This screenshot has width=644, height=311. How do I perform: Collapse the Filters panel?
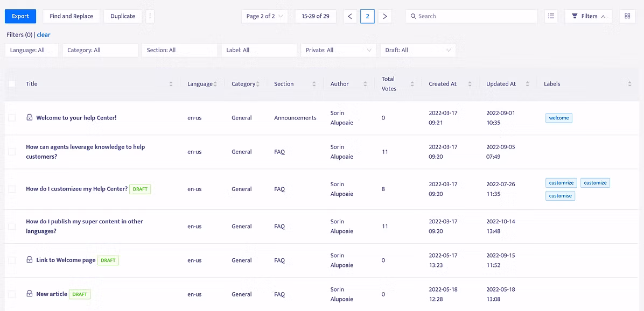589,17
